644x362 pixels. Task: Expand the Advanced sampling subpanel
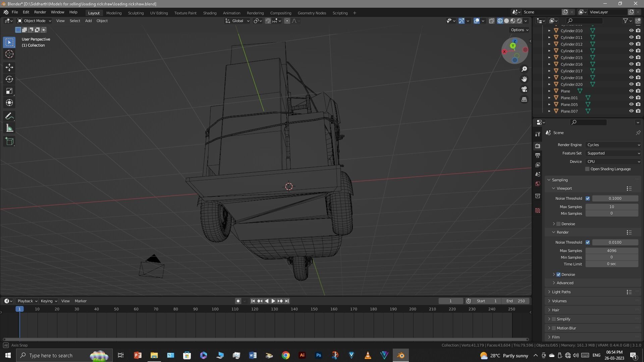coord(565,283)
